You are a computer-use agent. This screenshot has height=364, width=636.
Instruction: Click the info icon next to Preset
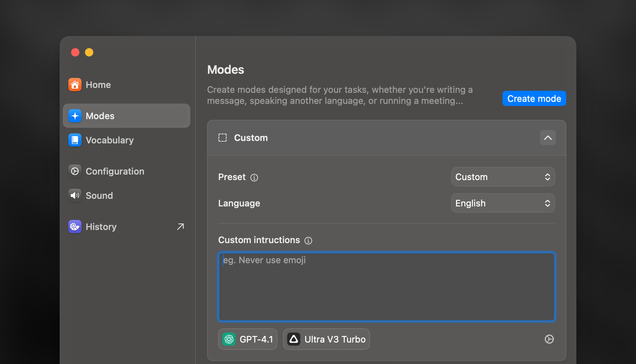[x=254, y=178]
